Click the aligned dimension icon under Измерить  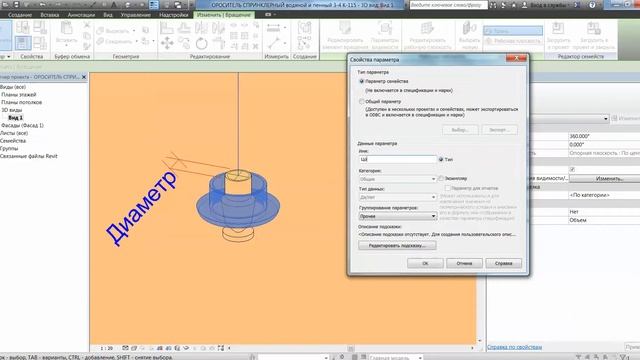[x=273, y=42]
